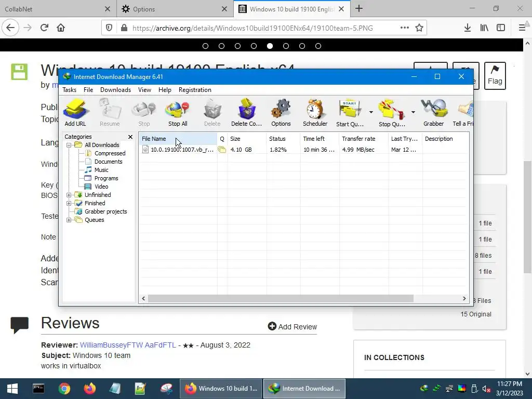Toggle the Firefox sidebar icon
The image size is (532, 399).
pyautogui.click(x=501, y=28)
